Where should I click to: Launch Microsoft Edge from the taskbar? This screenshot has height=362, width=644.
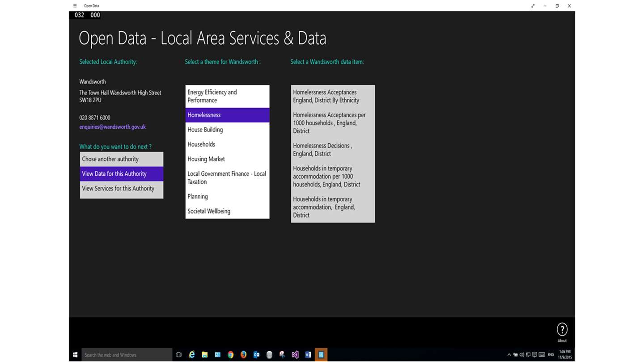[191, 354]
